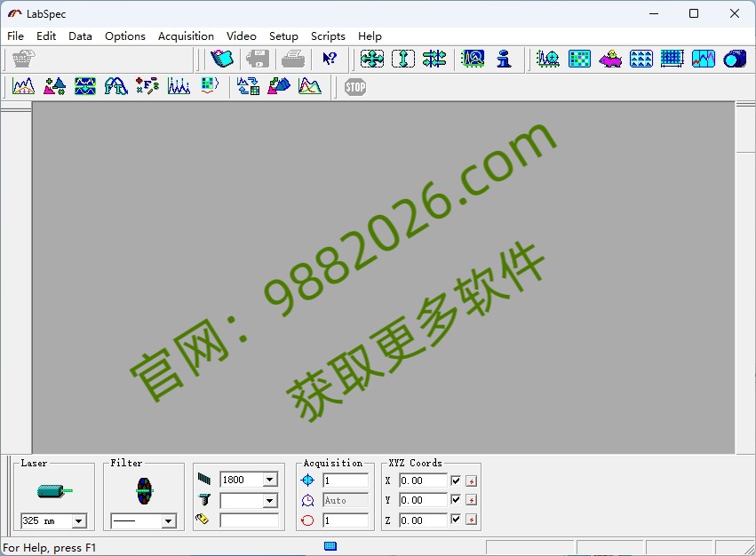Toggle the Z coordinate checkbox
756x556 pixels.
pos(456,520)
